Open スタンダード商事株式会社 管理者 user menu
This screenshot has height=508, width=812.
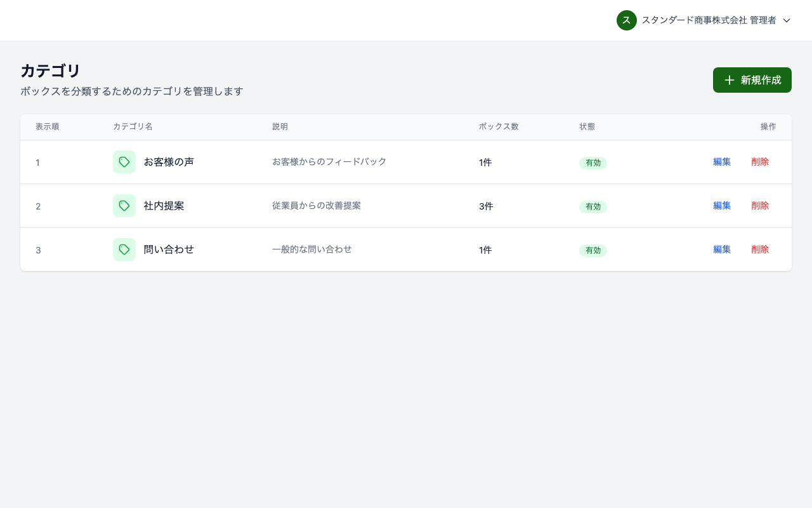point(709,20)
